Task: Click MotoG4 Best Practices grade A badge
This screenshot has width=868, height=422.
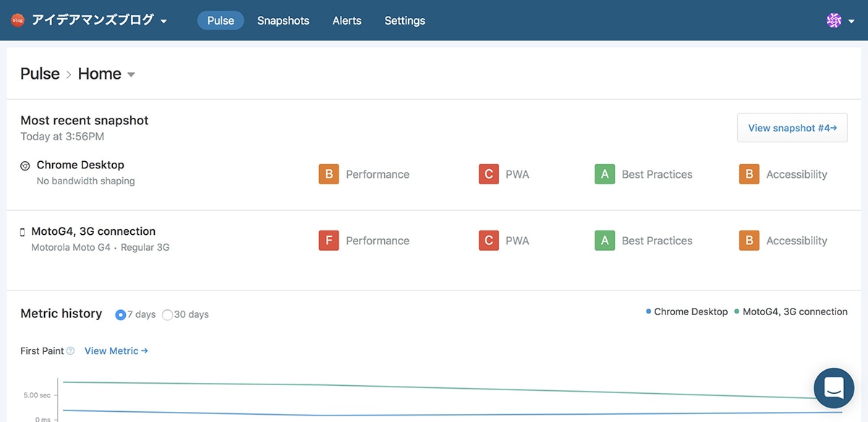Action: tap(605, 241)
